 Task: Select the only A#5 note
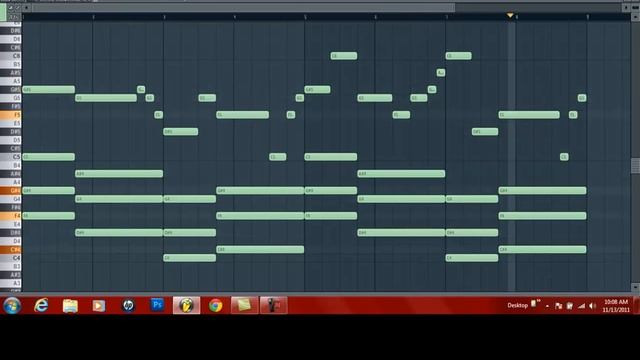click(441, 73)
